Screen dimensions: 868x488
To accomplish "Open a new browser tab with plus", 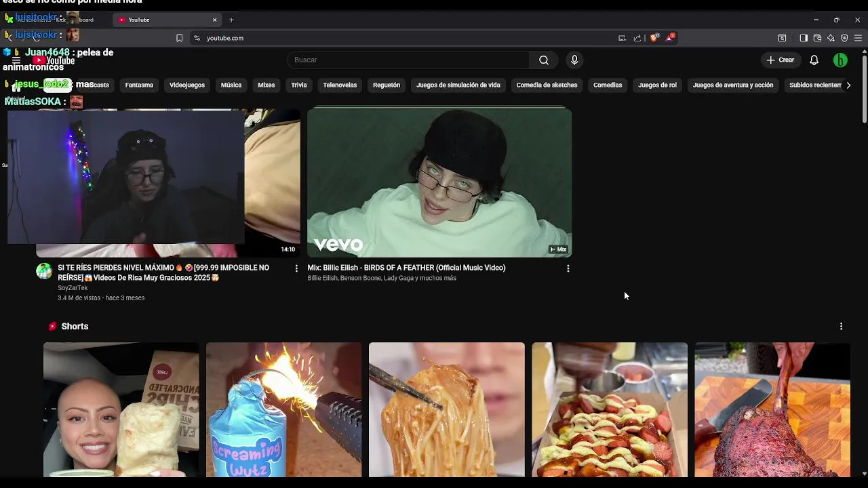I will [x=231, y=20].
